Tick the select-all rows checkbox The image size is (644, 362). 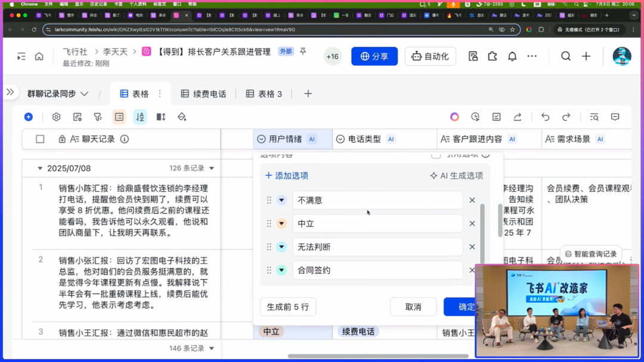pos(40,139)
